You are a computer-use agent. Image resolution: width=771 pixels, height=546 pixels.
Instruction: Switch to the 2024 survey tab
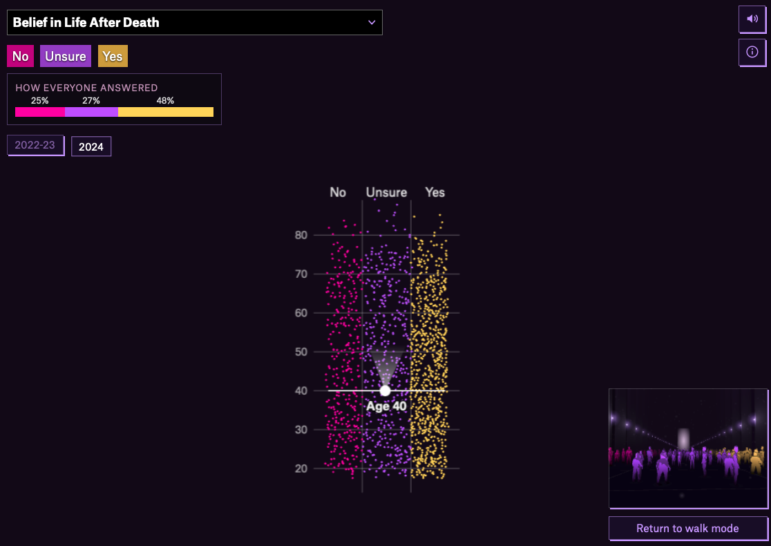point(91,147)
